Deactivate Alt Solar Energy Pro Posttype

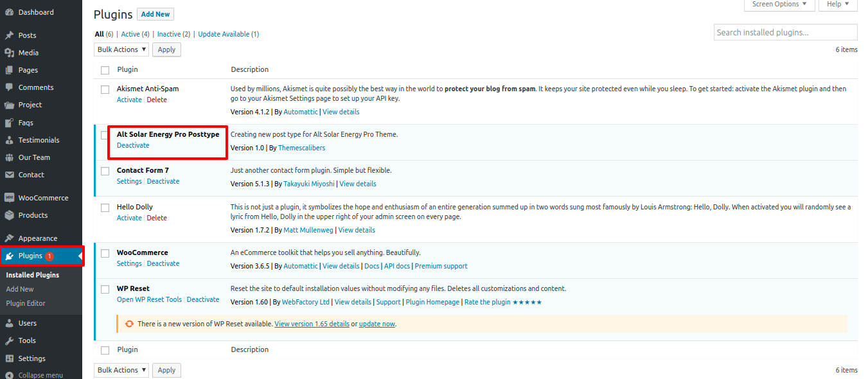[x=133, y=145]
